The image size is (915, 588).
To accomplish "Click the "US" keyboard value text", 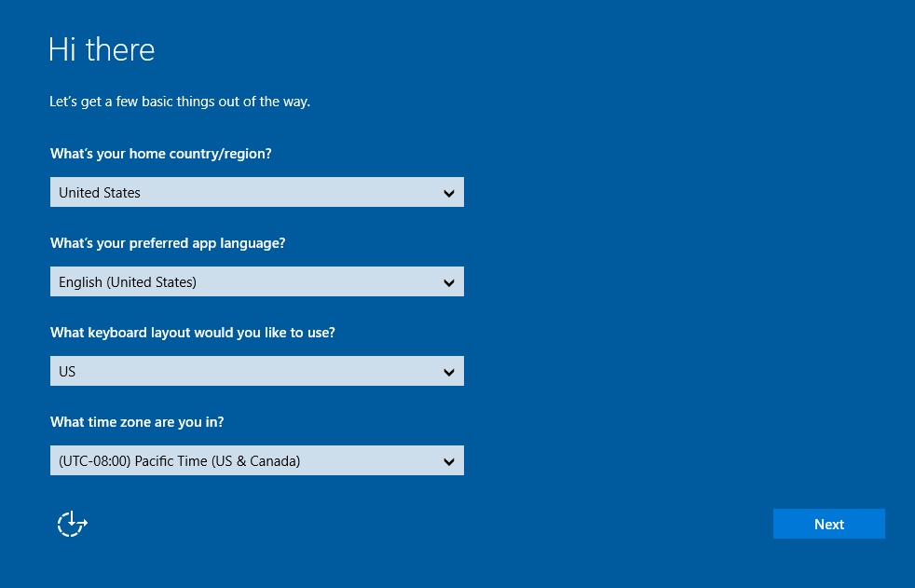I will pos(67,372).
